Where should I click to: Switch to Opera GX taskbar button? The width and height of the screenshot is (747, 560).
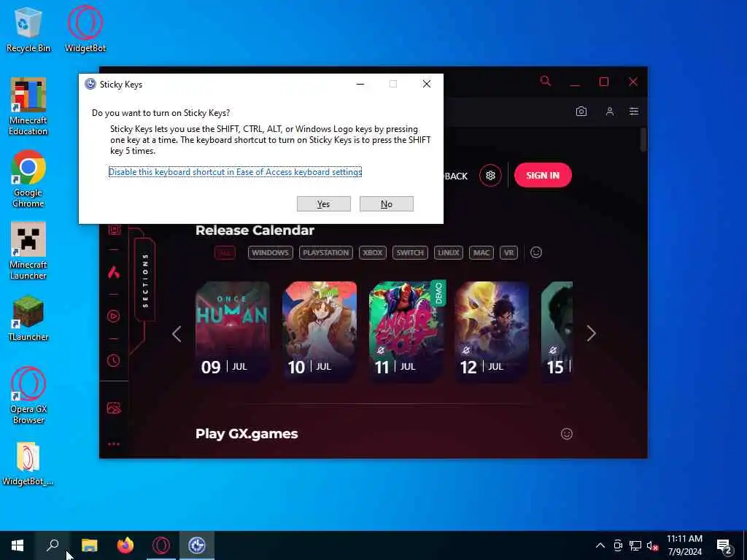click(x=161, y=545)
